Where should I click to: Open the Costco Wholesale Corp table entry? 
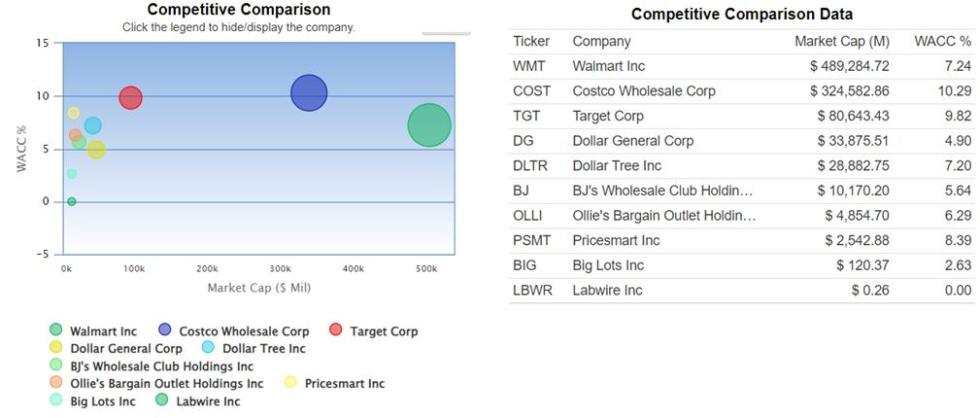click(x=644, y=91)
